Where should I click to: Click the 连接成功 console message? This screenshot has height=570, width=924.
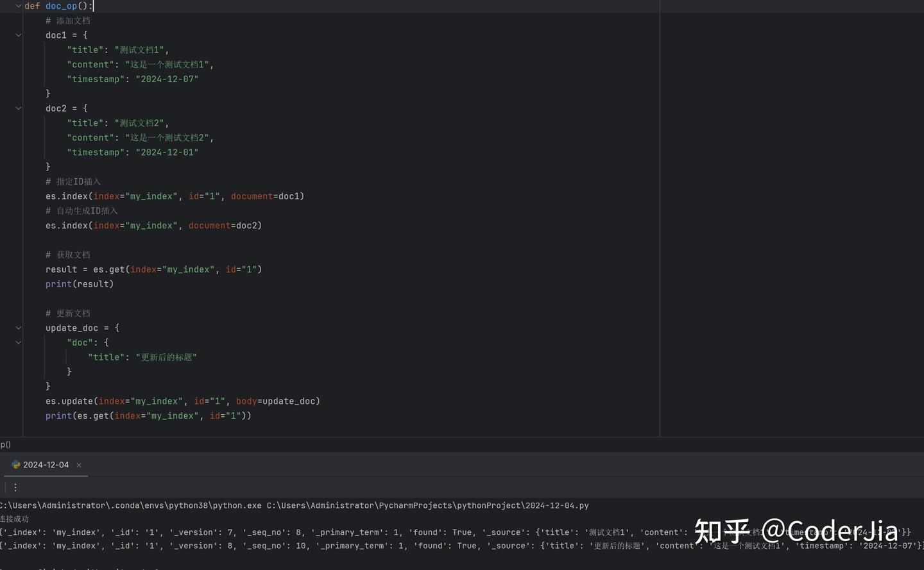pyautogui.click(x=13, y=519)
